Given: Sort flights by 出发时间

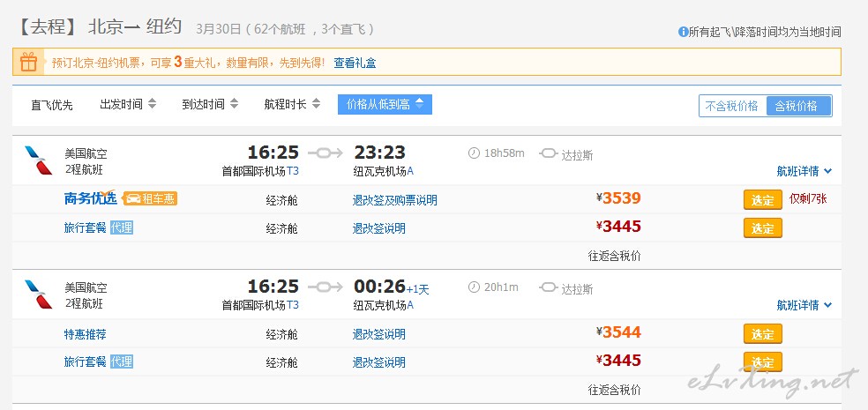Looking at the screenshot, I should [x=128, y=104].
